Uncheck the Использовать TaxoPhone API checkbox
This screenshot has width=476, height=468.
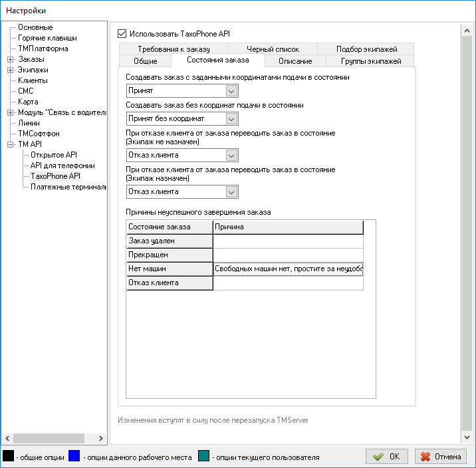coord(122,33)
